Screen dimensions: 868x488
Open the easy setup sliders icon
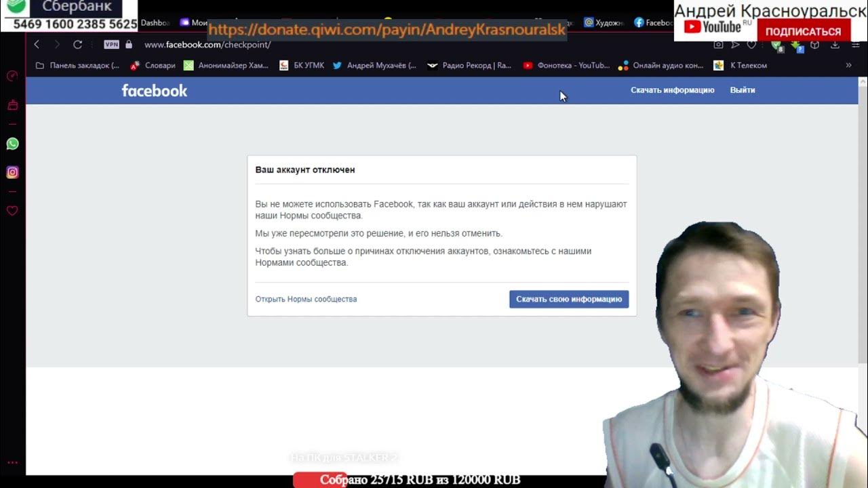coord(856,45)
